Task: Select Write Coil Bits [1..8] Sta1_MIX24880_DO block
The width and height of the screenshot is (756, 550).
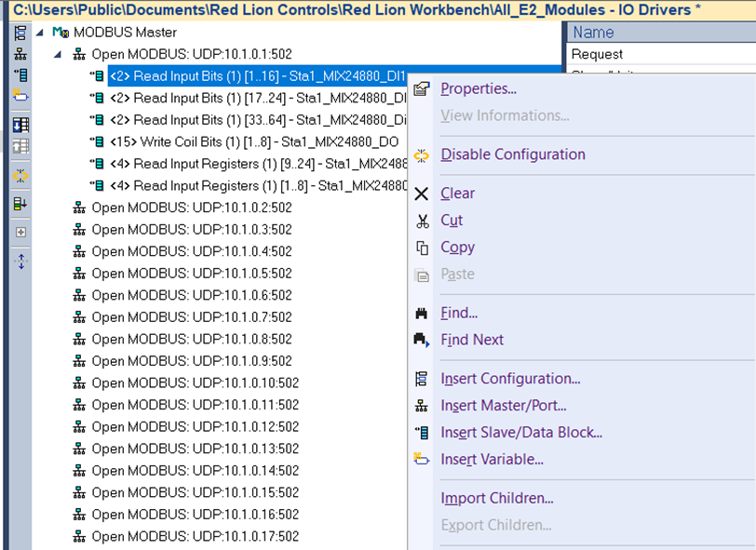Action: [x=254, y=142]
